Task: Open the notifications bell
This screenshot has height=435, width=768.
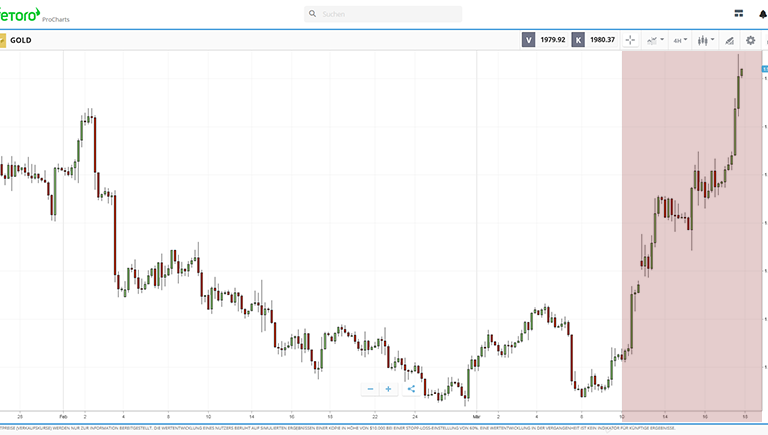Action: click(x=762, y=14)
